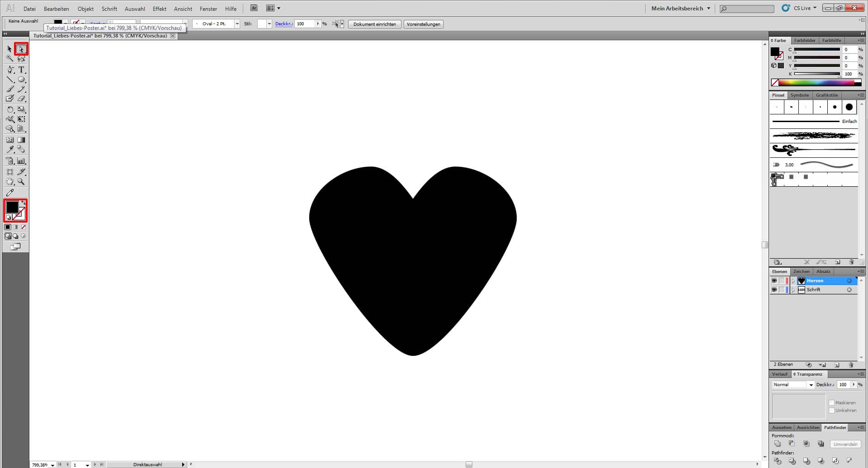Open the Normal blend mode dropdown
868x468 pixels.
click(811, 384)
